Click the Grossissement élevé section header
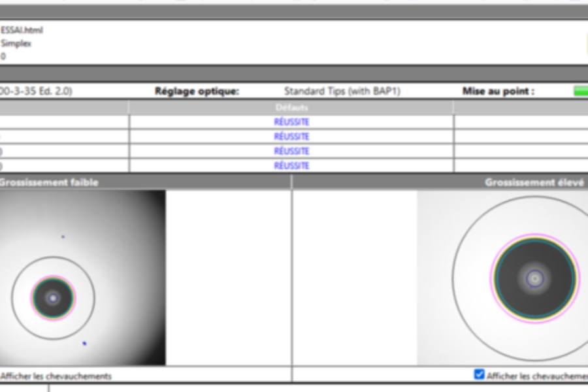This screenshot has width=588, height=392. coord(534,183)
